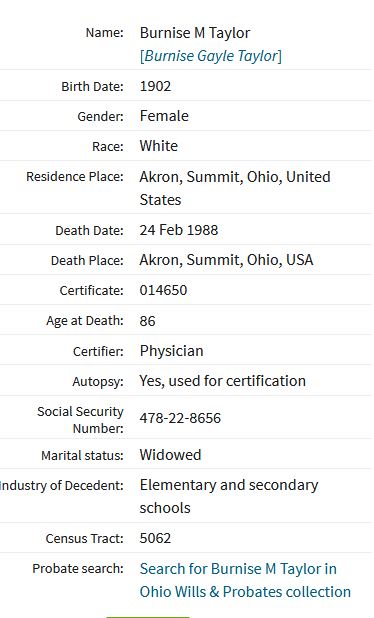374x618 pixels.
Task: Click the Gender value Female
Action: (164, 116)
